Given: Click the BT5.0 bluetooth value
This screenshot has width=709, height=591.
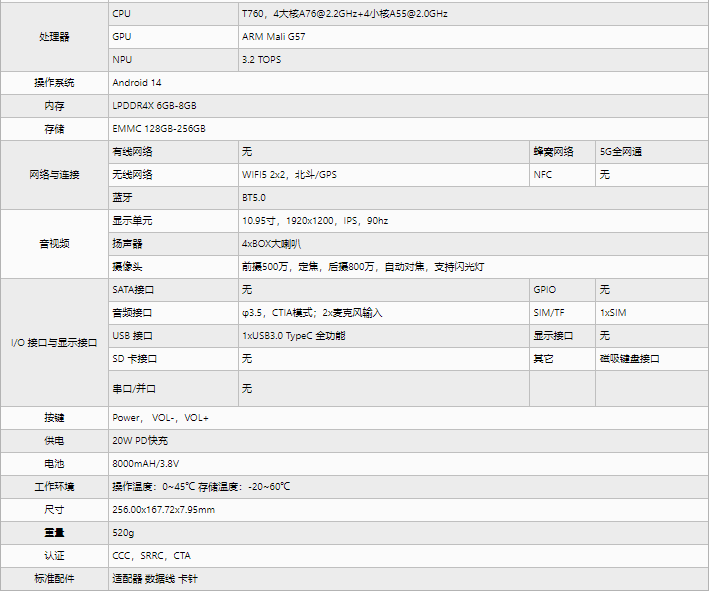Looking at the screenshot, I should pos(473,198).
